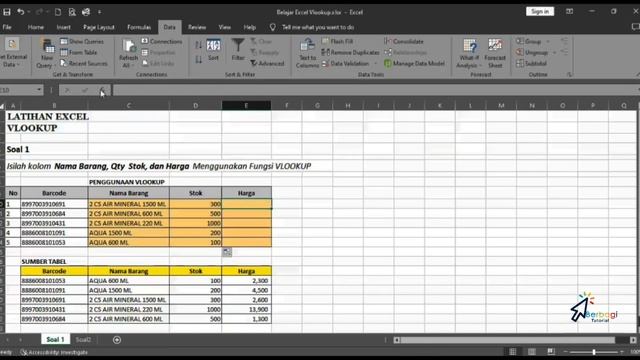Click From Table

(x=79, y=52)
